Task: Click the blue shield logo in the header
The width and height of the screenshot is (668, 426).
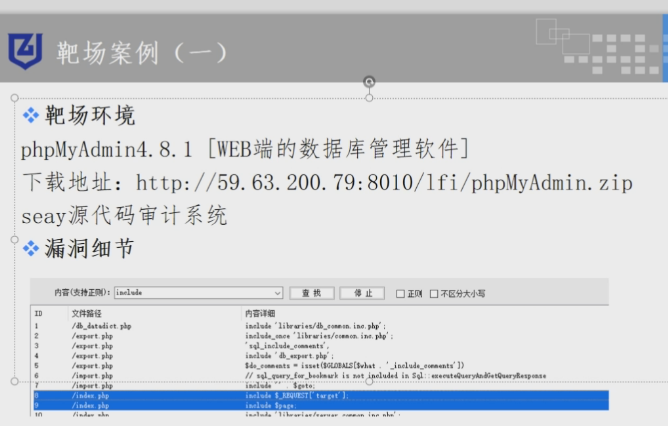Action: [25, 51]
